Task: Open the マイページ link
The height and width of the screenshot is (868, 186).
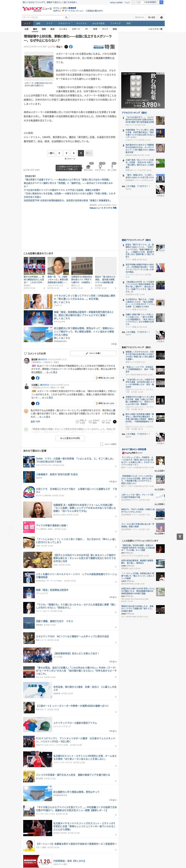Action: (139, 17)
